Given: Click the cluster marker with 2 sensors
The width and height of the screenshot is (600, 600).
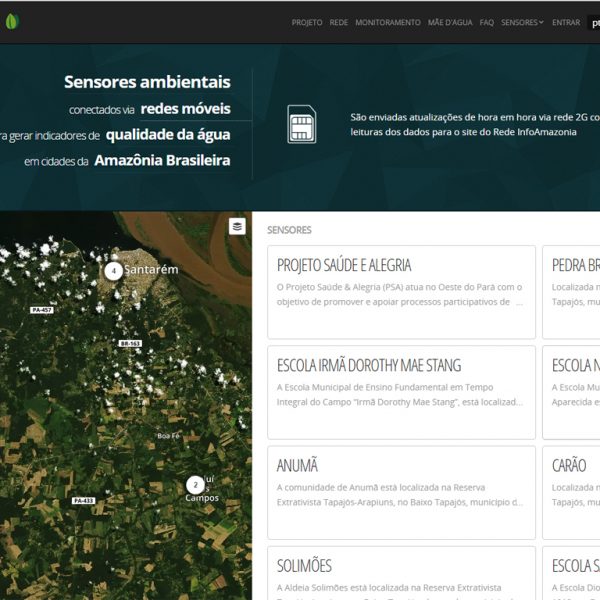Looking at the screenshot, I should click(195, 485).
